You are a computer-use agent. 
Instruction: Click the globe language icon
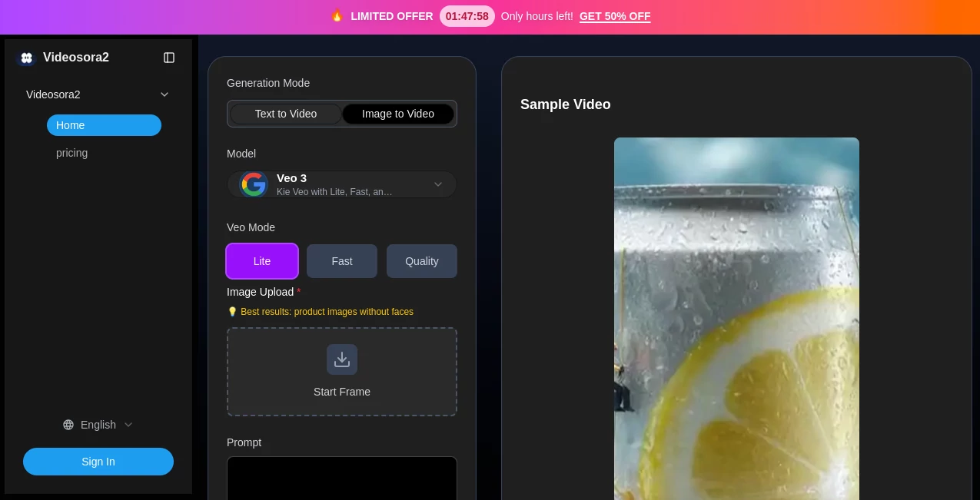pos(68,425)
